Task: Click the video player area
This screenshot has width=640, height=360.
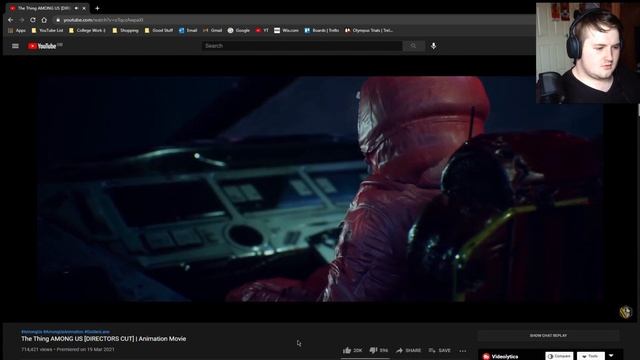Action: click(320, 189)
